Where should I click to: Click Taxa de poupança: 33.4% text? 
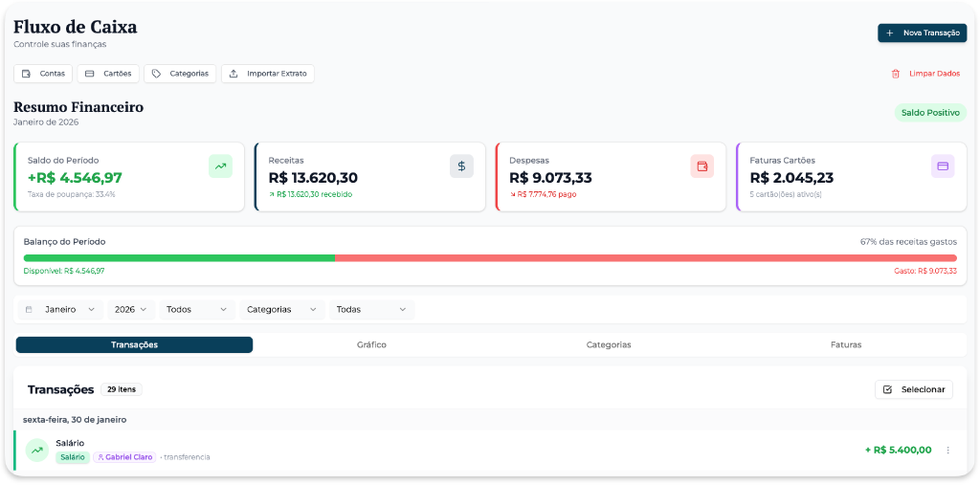[x=71, y=194]
